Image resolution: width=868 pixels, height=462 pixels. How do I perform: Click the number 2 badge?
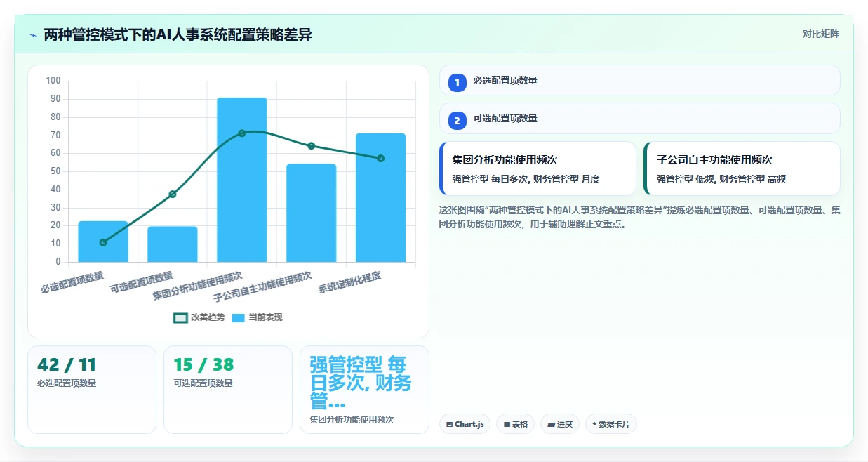[457, 120]
